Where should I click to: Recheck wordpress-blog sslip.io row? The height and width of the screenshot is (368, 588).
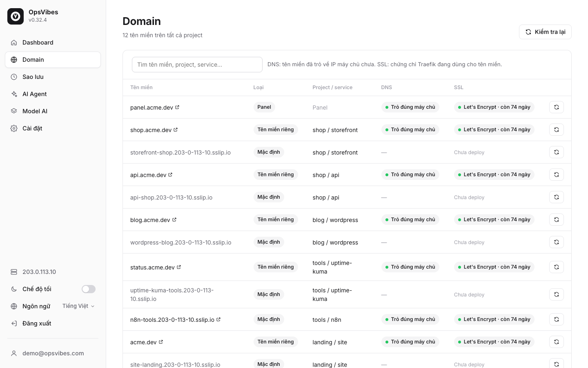(x=557, y=242)
